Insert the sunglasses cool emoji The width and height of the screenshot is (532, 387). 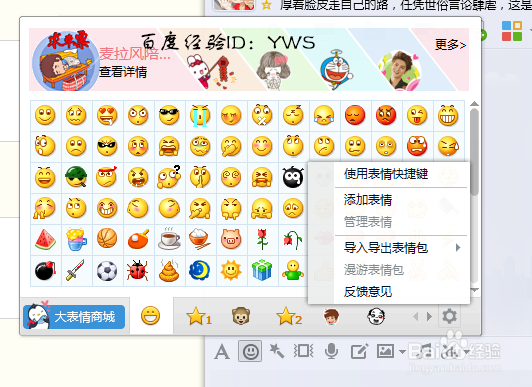click(x=169, y=115)
